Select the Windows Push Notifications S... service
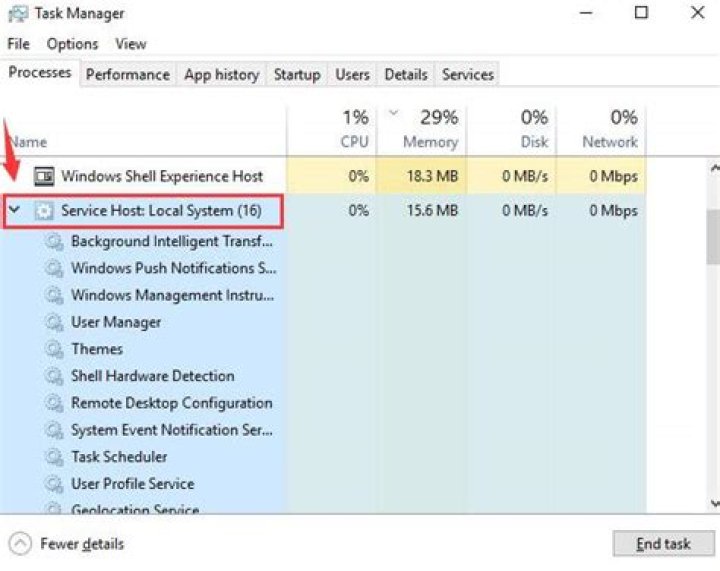720x571 pixels. click(x=174, y=269)
